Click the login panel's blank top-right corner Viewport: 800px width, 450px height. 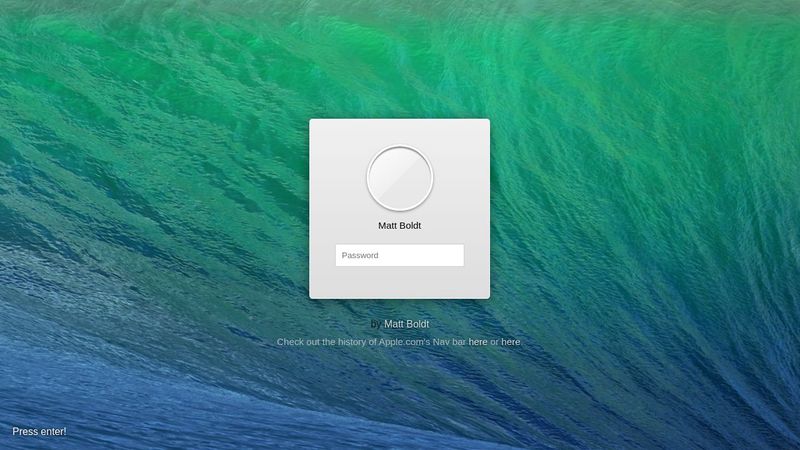coord(479,130)
